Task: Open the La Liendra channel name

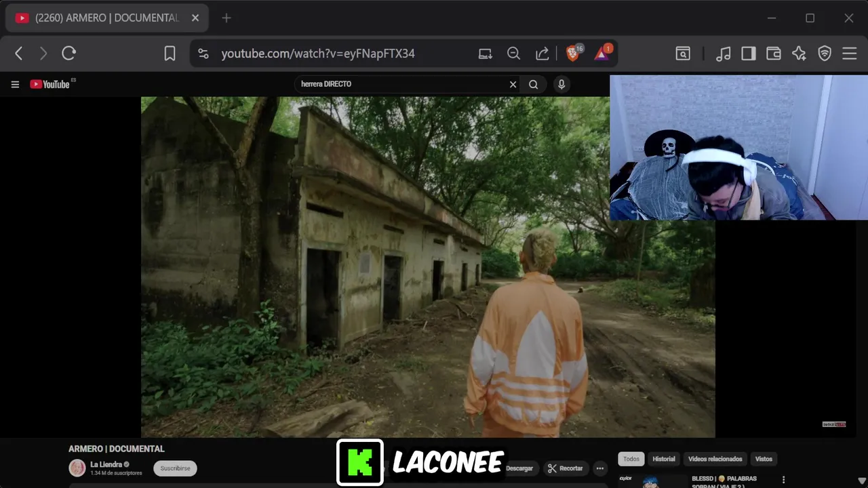Action: coord(106,464)
